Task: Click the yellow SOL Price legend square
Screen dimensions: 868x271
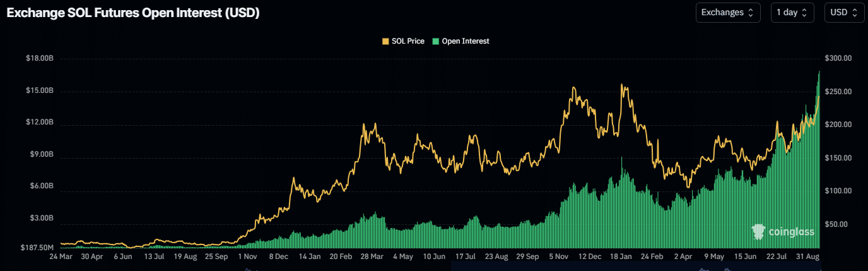Action: pos(385,41)
